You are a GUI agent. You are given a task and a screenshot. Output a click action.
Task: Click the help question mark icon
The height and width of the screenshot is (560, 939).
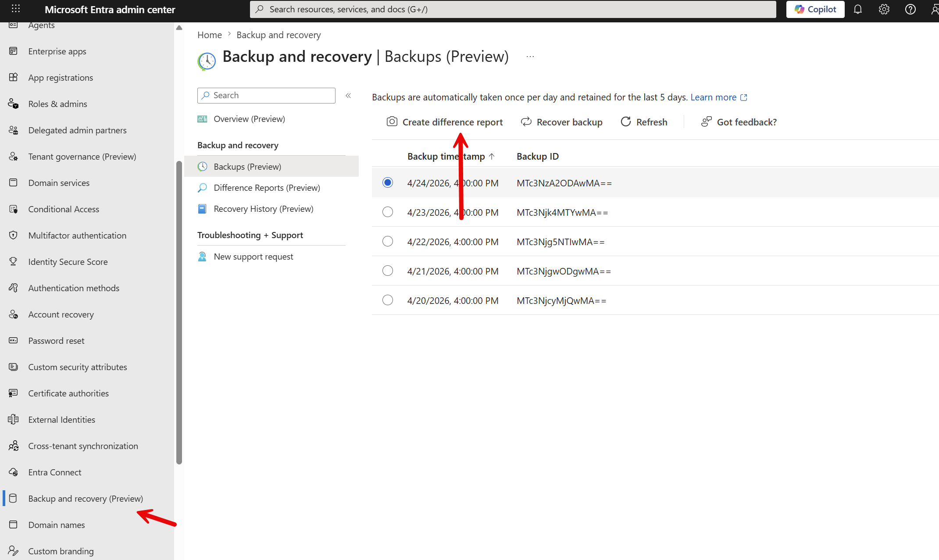click(910, 9)
